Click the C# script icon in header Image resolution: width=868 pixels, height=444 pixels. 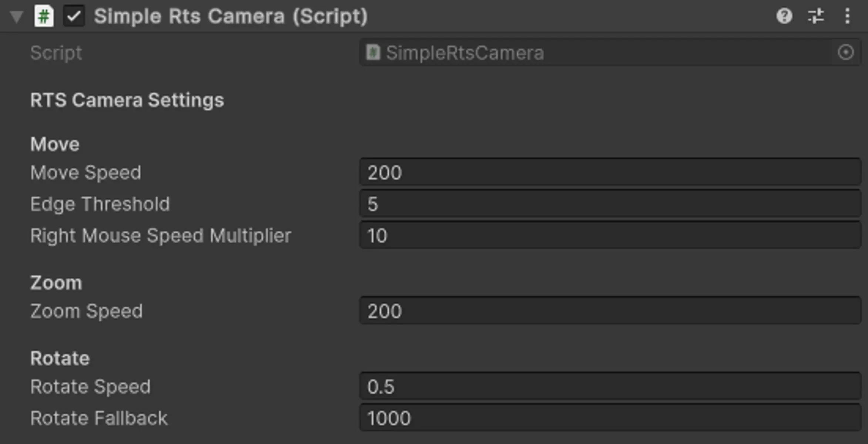[44, 16]
